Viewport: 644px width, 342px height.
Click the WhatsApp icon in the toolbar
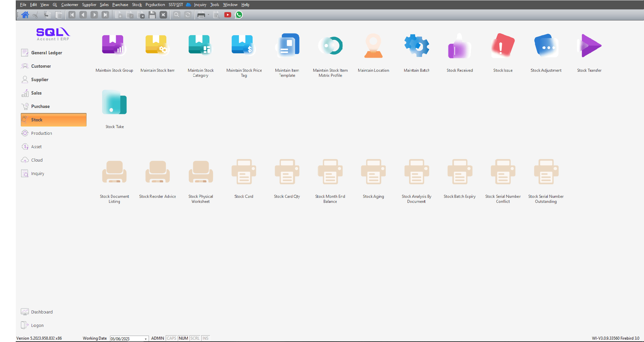click(x=239, y=15)
